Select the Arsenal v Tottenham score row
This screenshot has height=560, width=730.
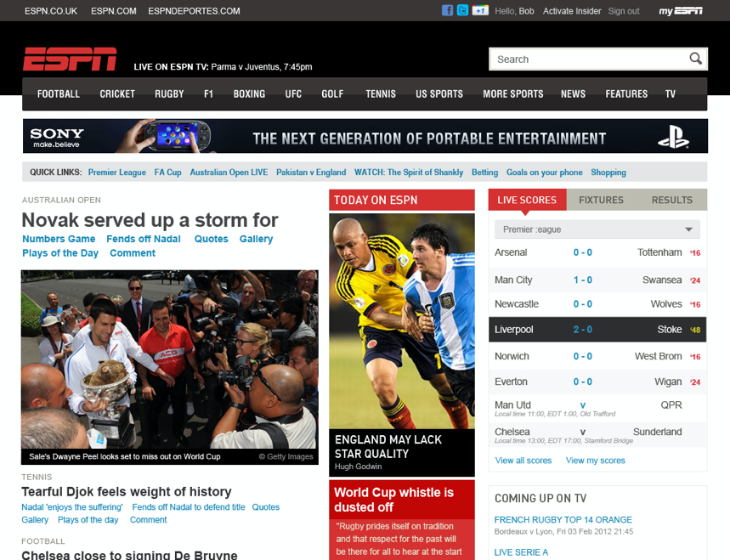click(x=597, y=252)
